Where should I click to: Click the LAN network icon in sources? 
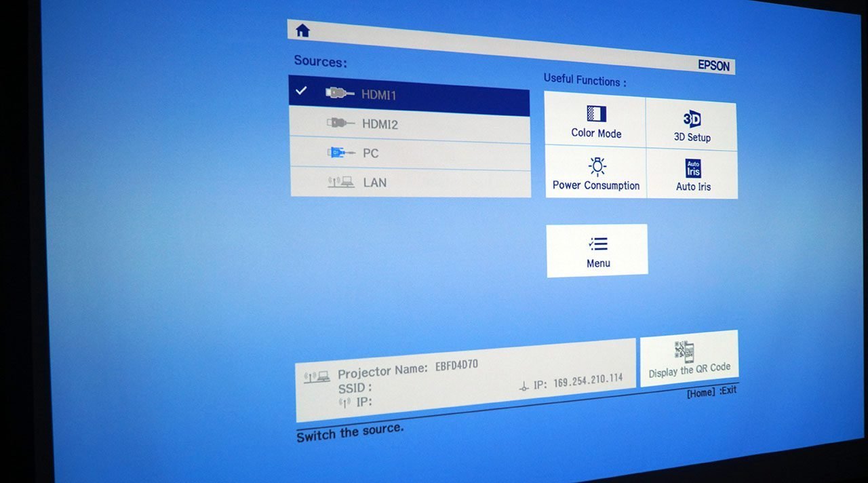[340, 182]
